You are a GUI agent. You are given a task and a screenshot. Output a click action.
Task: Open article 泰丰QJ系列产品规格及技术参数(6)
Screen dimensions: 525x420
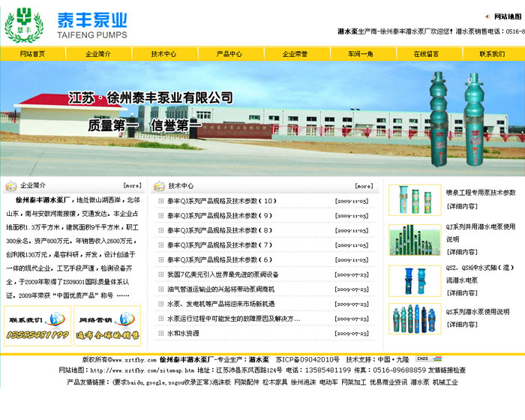coord(220,260)
